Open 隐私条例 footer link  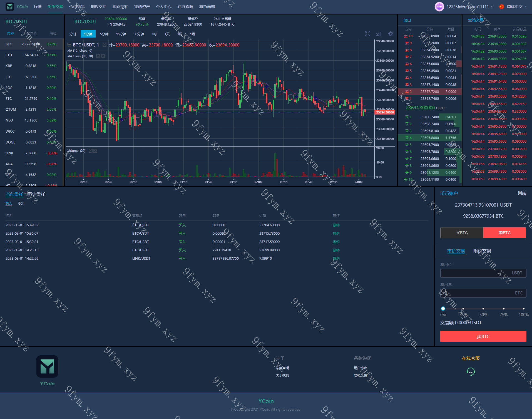pos(360,375)
